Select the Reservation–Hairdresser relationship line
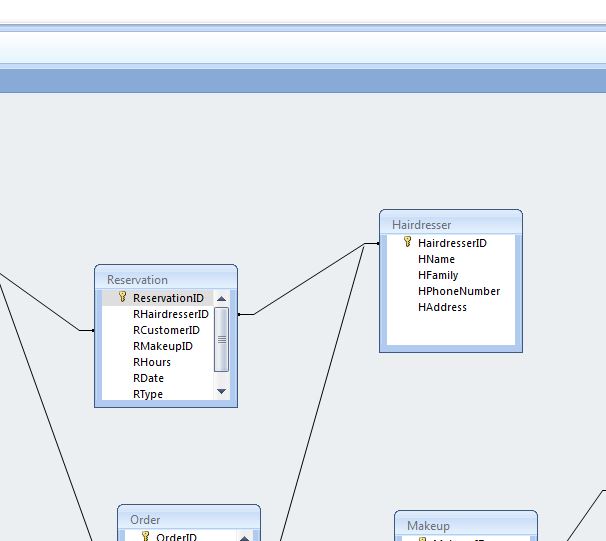The height and width of the screenshot is (541, 606). [309, 279]
